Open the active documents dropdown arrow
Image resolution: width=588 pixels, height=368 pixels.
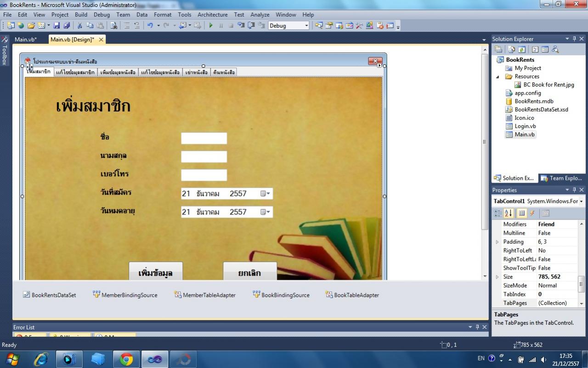484,40
